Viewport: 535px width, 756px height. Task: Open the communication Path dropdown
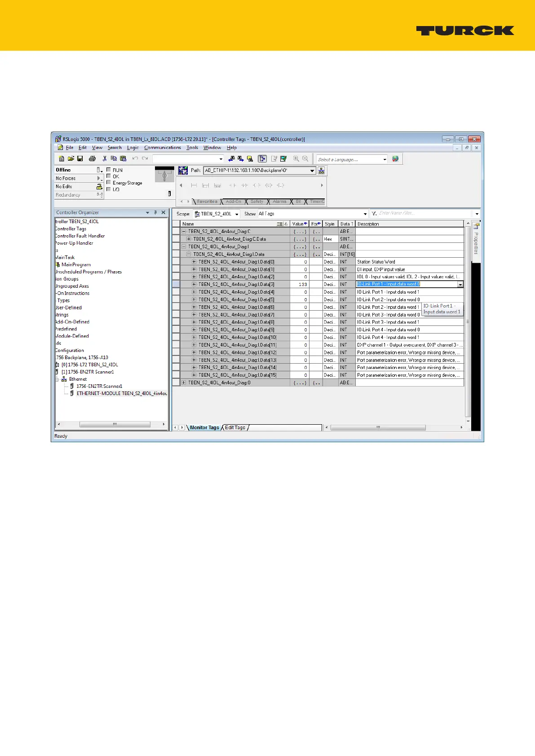pyautogui.click(x=313, y=171)
